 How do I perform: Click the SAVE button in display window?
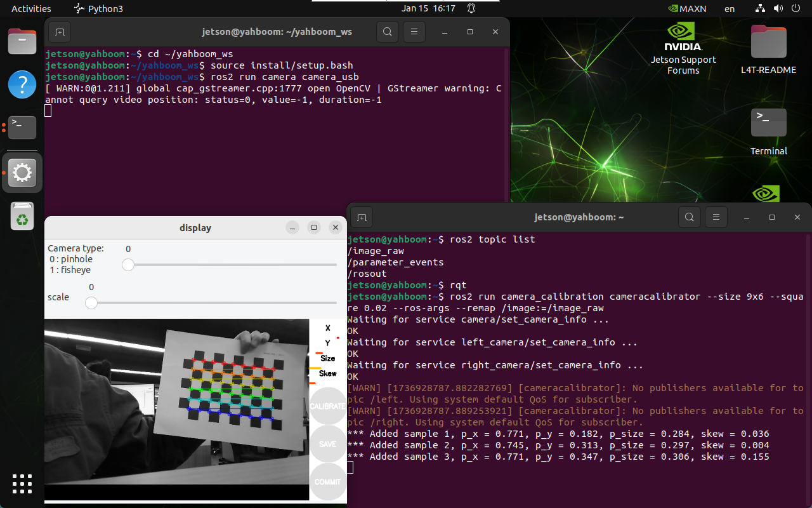pos(328,444)
